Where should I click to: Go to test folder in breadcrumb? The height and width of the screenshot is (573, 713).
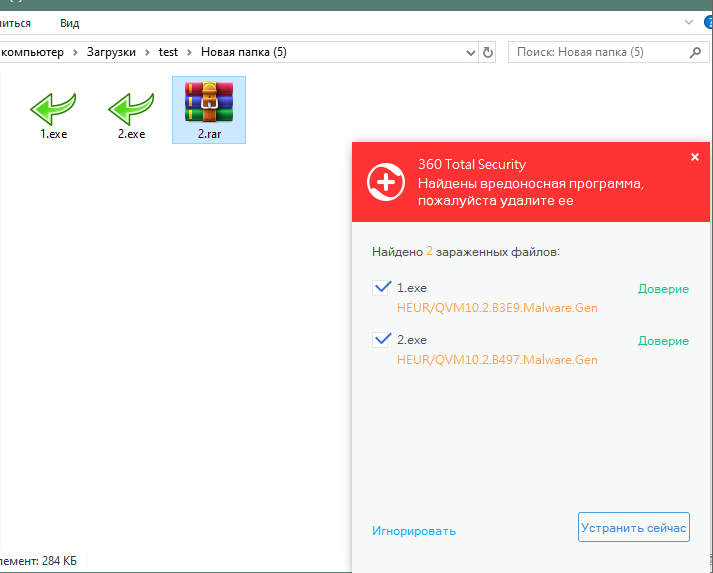tap(168, 52)
